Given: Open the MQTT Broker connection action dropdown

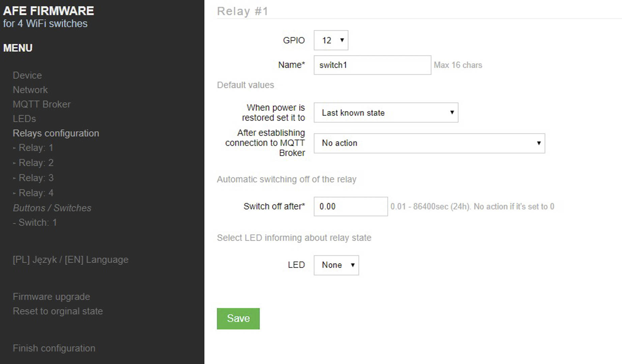Looking at the screenshot, I should click(429, 143).
